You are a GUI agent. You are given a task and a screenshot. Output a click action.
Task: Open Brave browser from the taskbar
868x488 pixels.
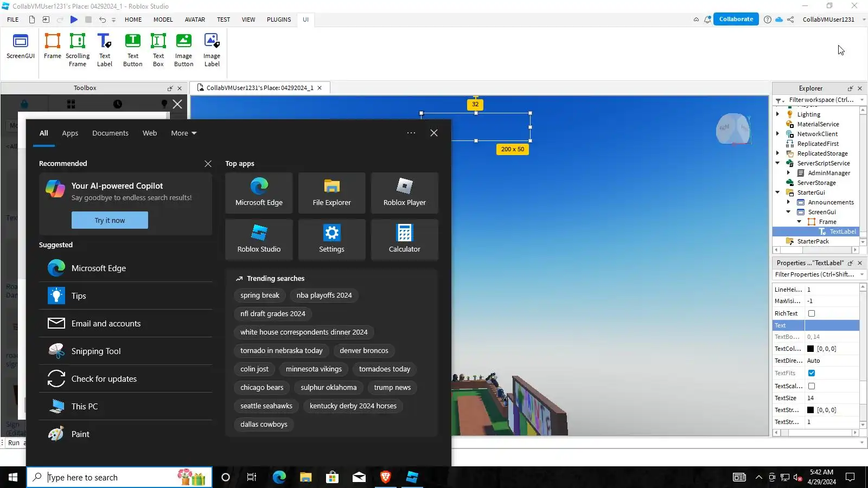[x=386, y=477]
